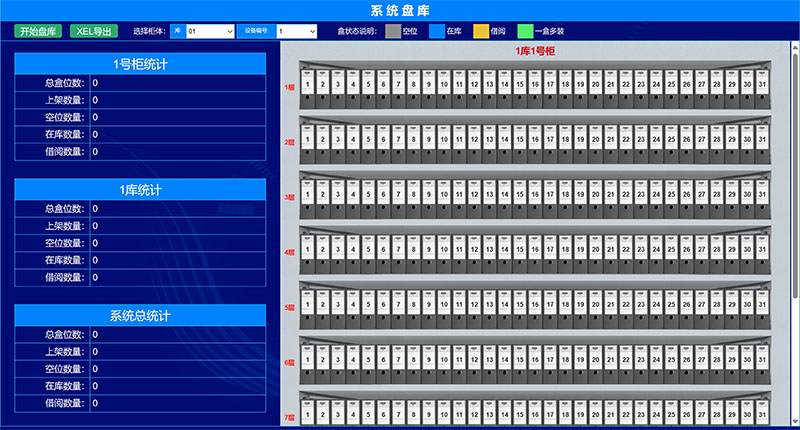Viewport: 800px width, 430px height.
Task: Click the 系统总统计 panel header
Action: tap(141, 316)
